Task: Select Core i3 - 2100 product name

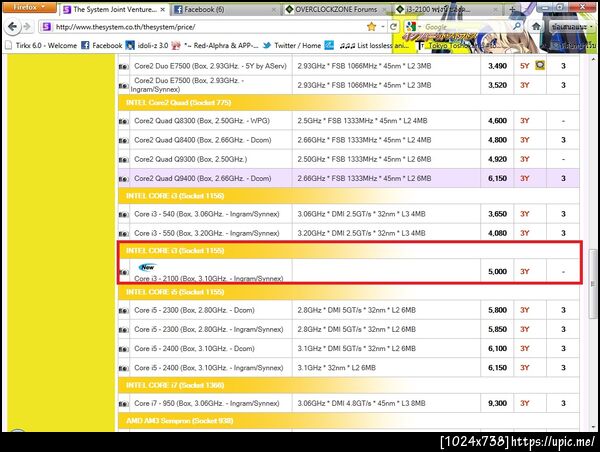Action: pyautogui.click(x=209, y=278)
